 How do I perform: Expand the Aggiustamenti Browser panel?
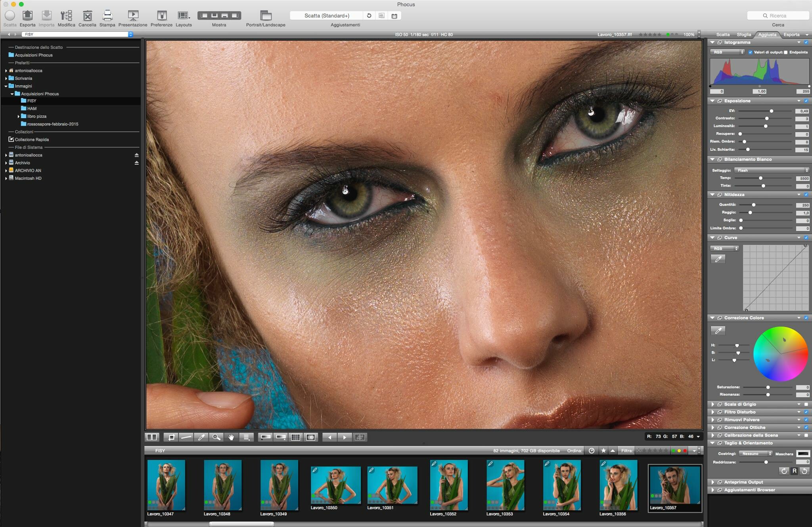point(713,490)
